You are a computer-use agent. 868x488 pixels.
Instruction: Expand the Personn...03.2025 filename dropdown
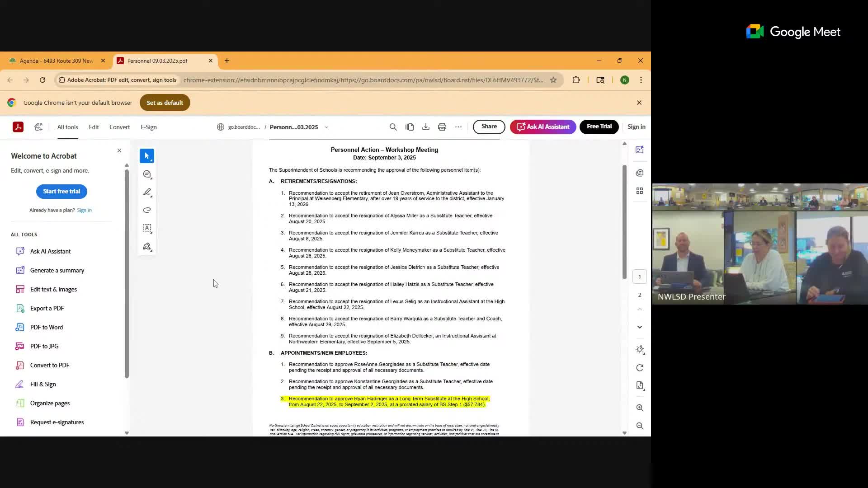tap(326, 127)
